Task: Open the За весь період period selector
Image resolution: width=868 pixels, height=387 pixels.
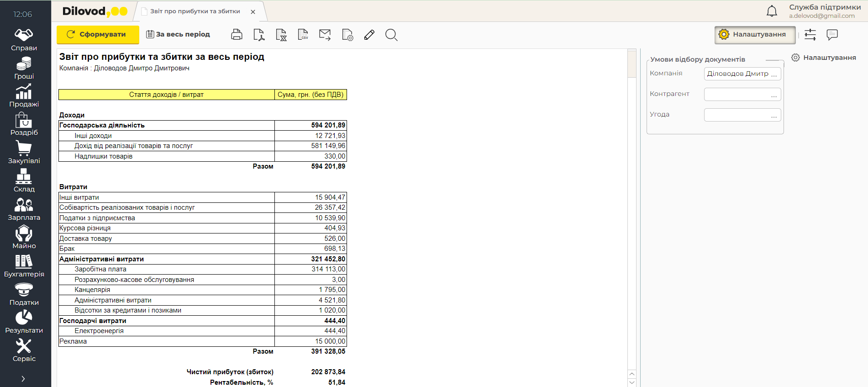Action: (178, 34)
